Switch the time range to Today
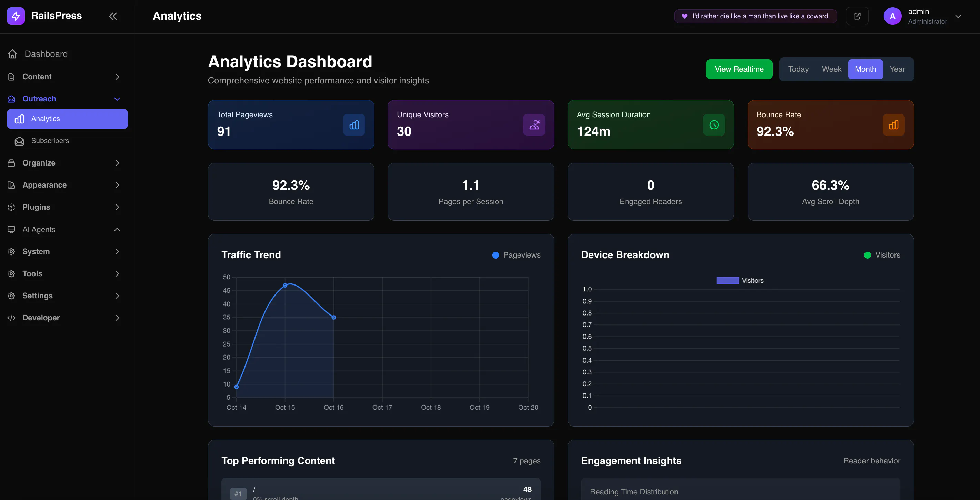The width and height of the screenshot is (980, 500). click(798, 69)
